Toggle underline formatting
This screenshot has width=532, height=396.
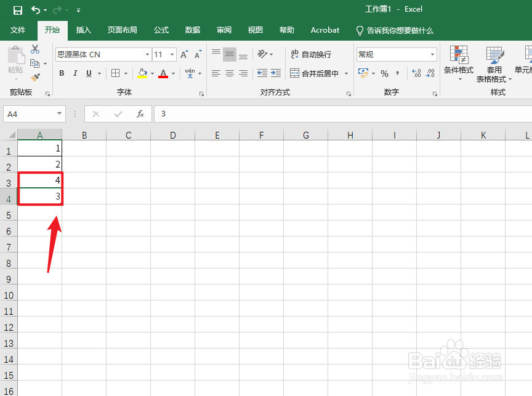click(88, 73)
